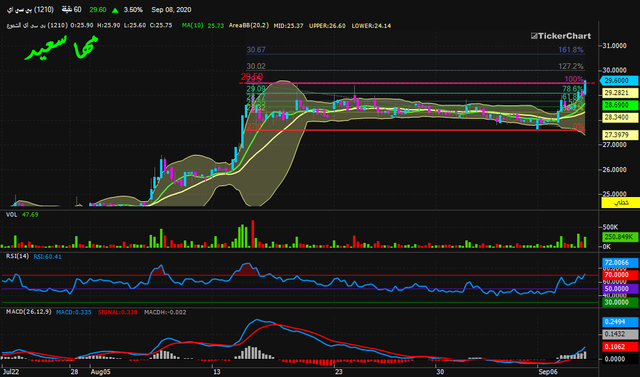Screen dimensions: 640x377
Task: Click the SIGNAL:0.338 value
Action: point(118,312)
